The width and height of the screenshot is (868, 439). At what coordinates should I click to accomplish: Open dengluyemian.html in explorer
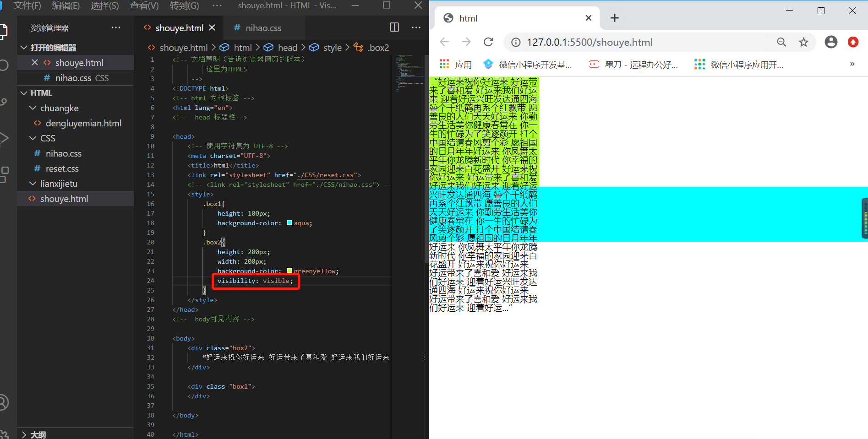pyautogui.click(x=75, y=123)
